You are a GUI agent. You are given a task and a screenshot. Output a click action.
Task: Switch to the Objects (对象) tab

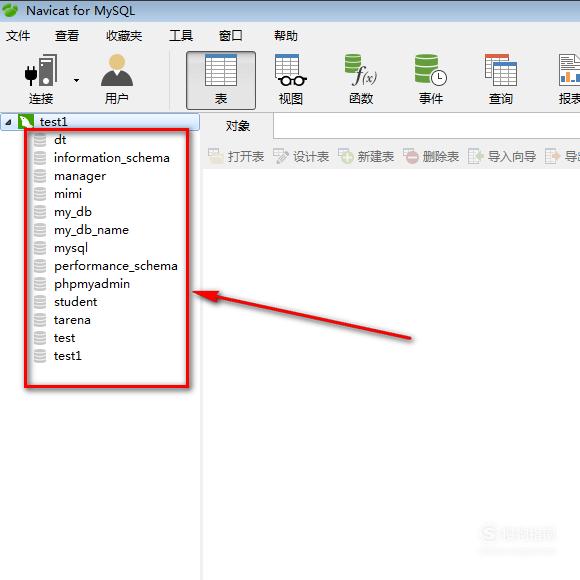point(238,126)
